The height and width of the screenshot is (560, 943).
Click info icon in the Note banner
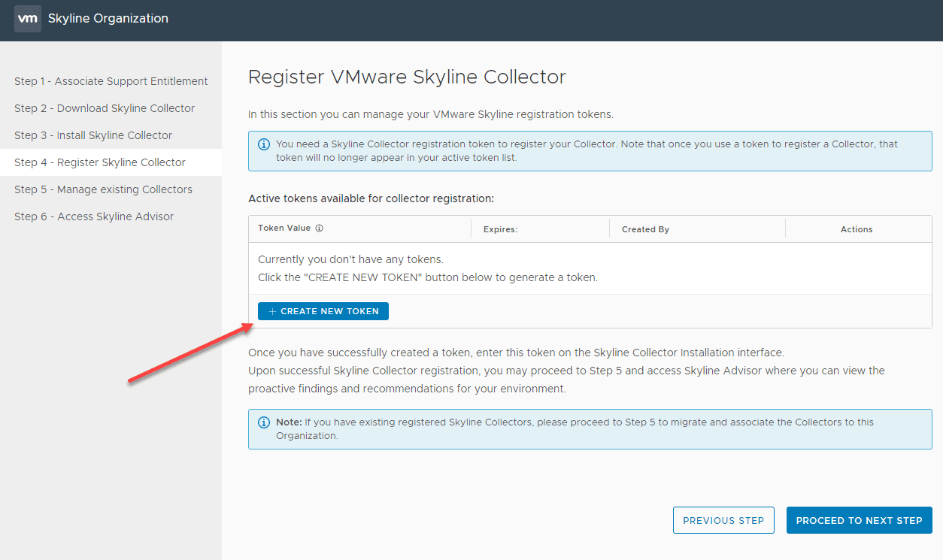coord(264,422)
